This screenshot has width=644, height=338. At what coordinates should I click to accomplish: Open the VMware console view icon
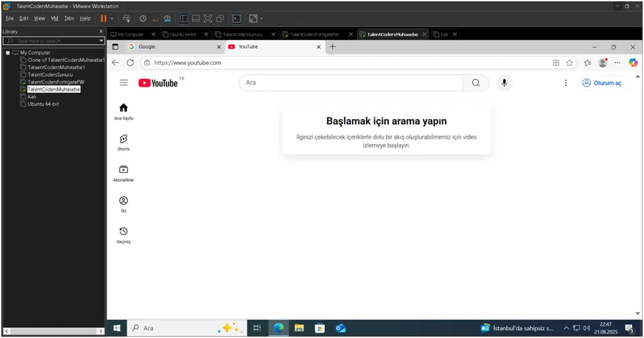point(237,18)
